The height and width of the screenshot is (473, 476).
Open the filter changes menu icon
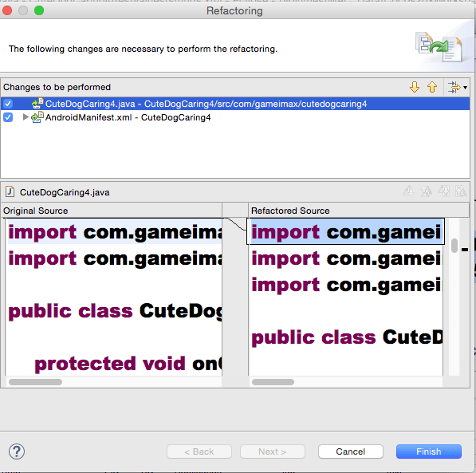pos(457,88)
